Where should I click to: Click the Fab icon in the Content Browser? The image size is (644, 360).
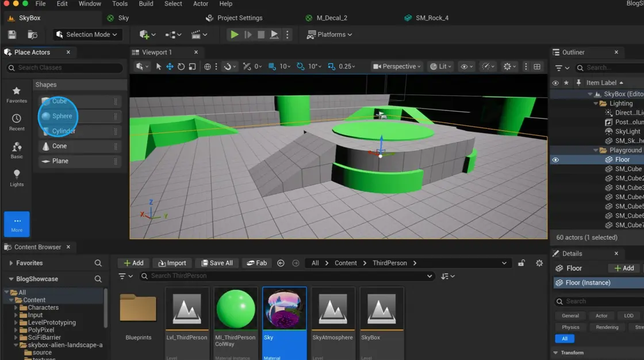pyautogui.click(x=256, y=263)
